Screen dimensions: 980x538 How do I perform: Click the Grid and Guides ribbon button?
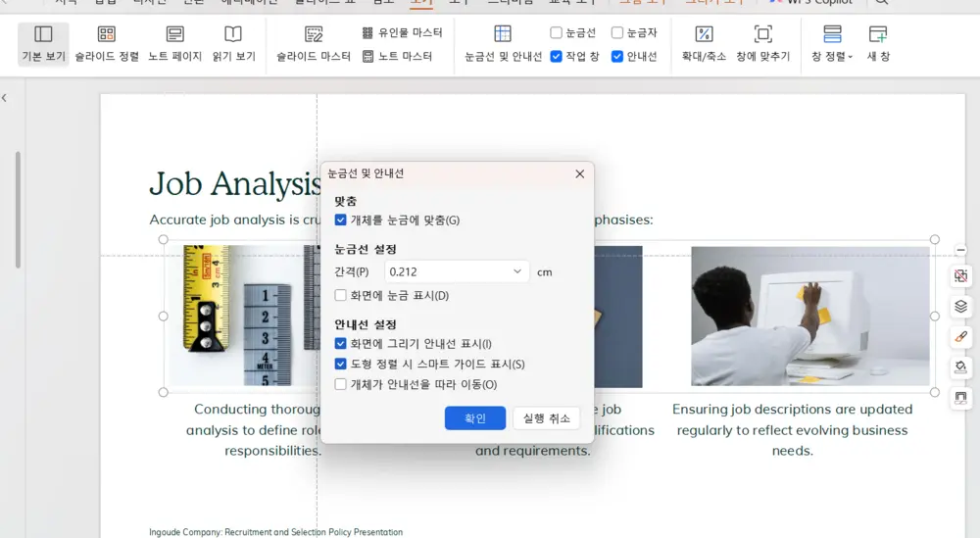click(503, 44)
